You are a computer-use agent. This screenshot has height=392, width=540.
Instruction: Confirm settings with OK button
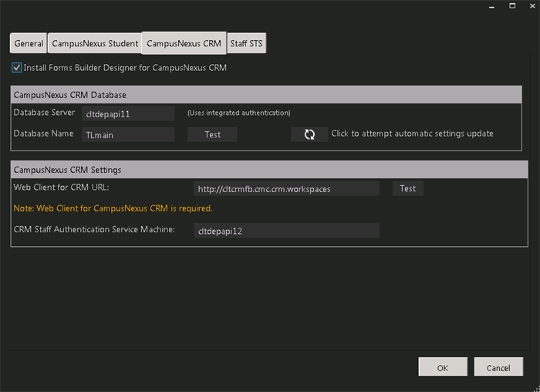[443, 367]
